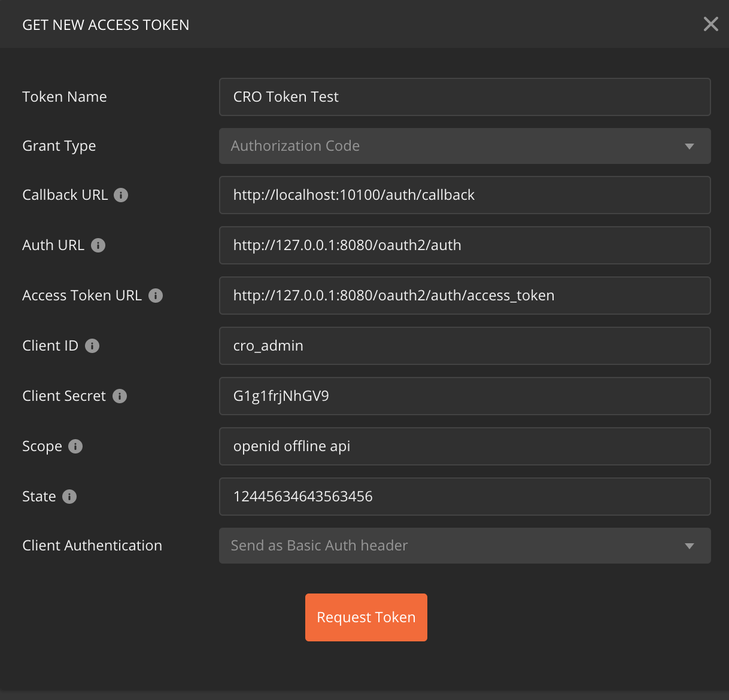
Task: Click the Scope info icon
Action: [75, 446]
